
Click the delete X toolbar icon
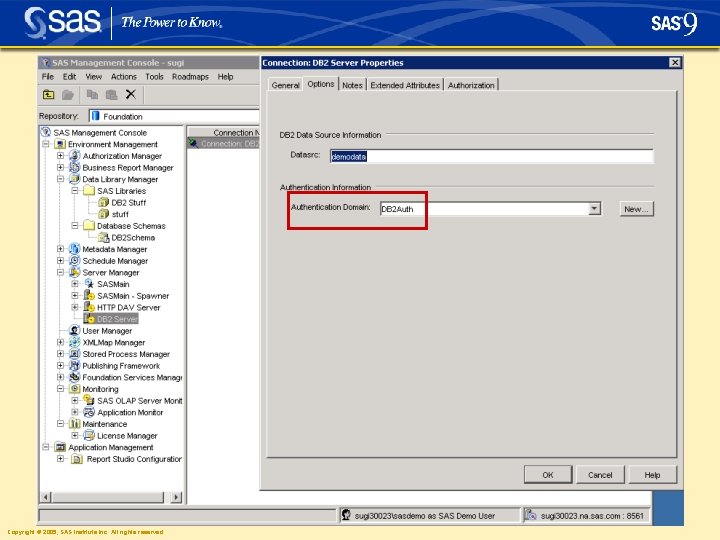click(x=130, y=94)
